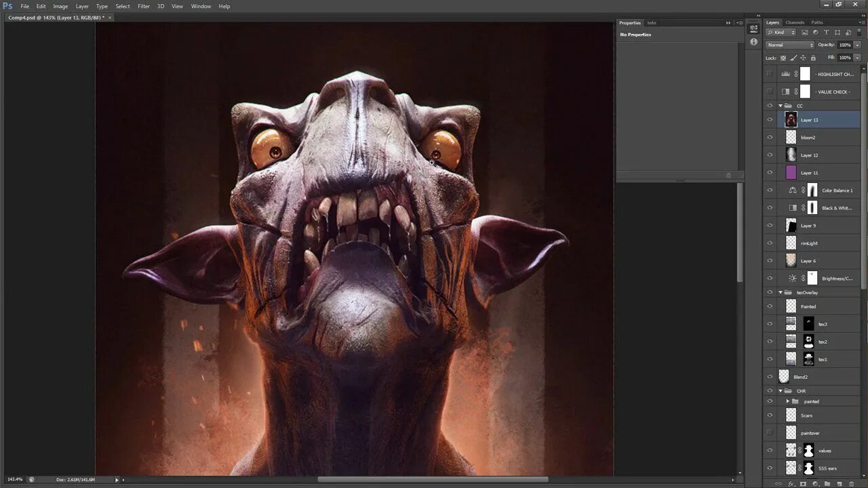This screenshot has height=488, width=868.
Task: Click the zoom percentage field 143.4%
Action: [x=14, y=479]
